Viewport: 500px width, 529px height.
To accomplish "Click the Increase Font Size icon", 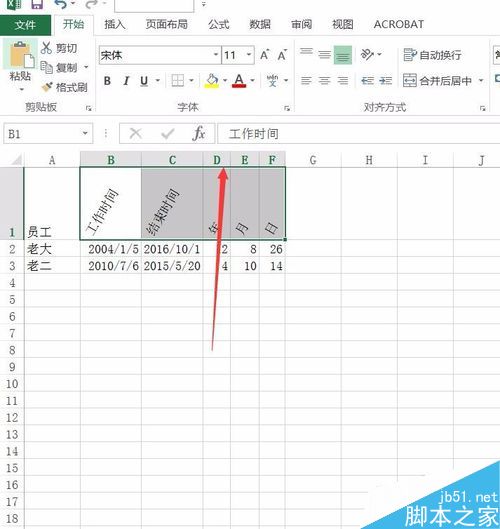I will pos(264,55).
